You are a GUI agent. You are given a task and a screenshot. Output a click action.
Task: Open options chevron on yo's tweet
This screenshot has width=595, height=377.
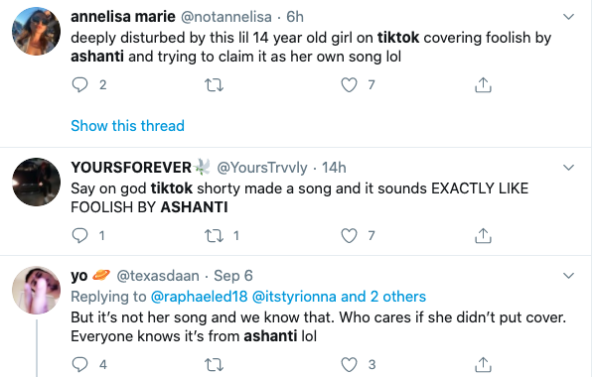click(568, 275)
